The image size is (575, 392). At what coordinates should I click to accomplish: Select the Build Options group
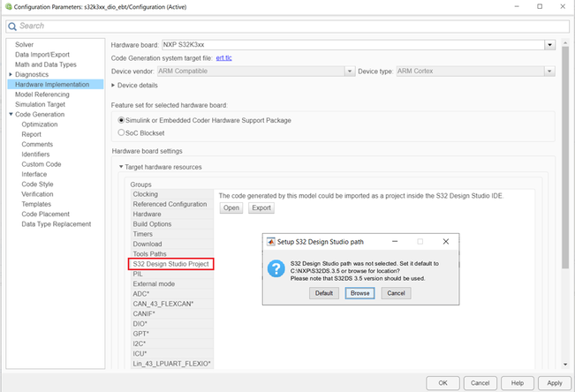[x=172, y=223]
